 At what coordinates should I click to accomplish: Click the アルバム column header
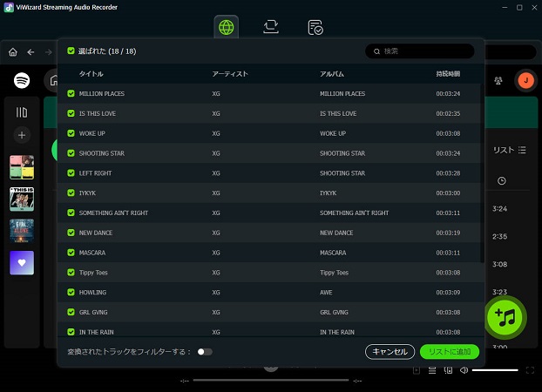tap(331, 74)
